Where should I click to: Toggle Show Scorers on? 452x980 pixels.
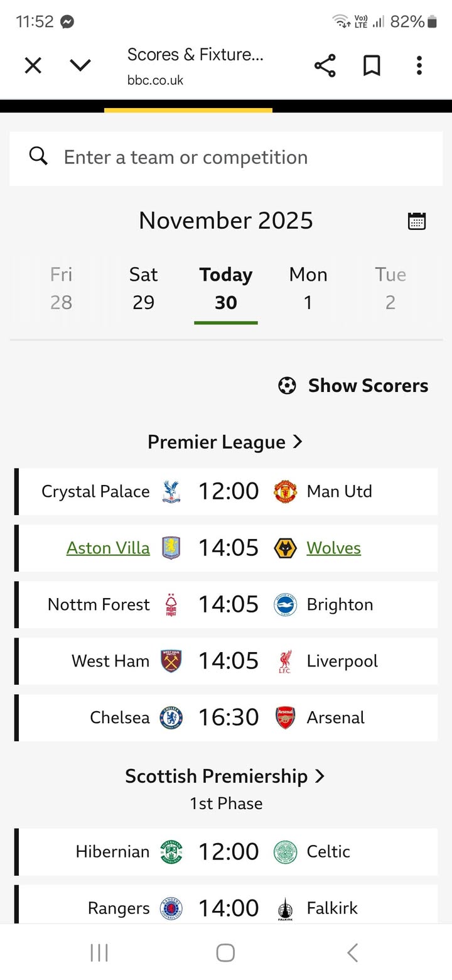point(353,386)
